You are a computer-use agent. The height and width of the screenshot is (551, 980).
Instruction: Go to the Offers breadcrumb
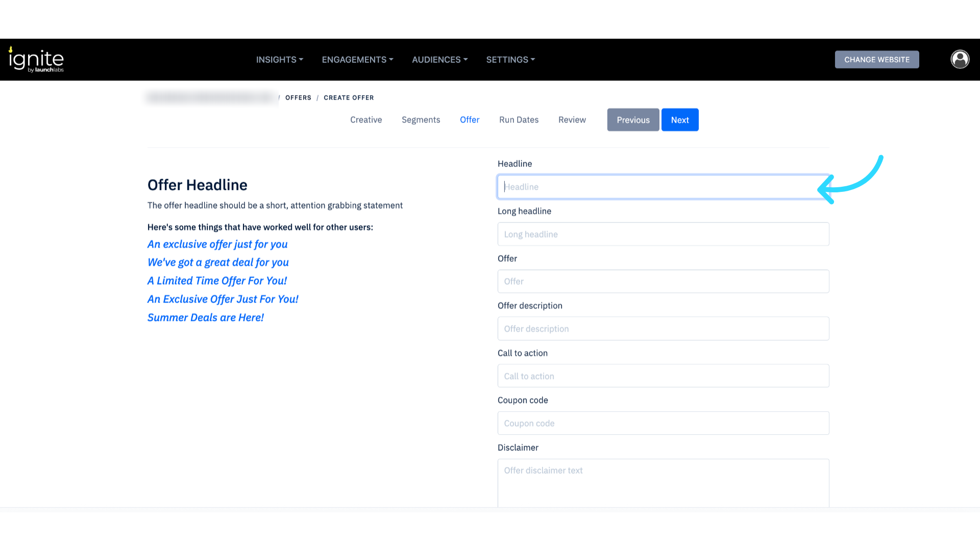(x=298, y=97)
